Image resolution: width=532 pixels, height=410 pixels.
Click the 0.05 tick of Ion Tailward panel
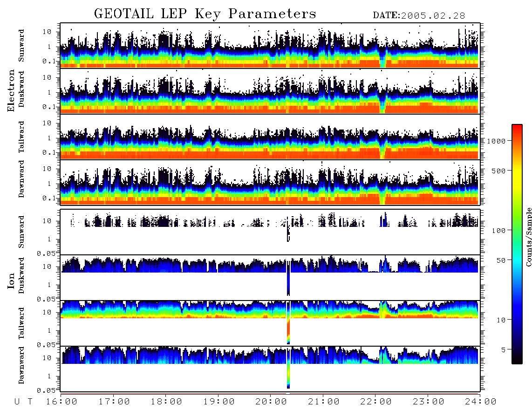pos(47,344)
